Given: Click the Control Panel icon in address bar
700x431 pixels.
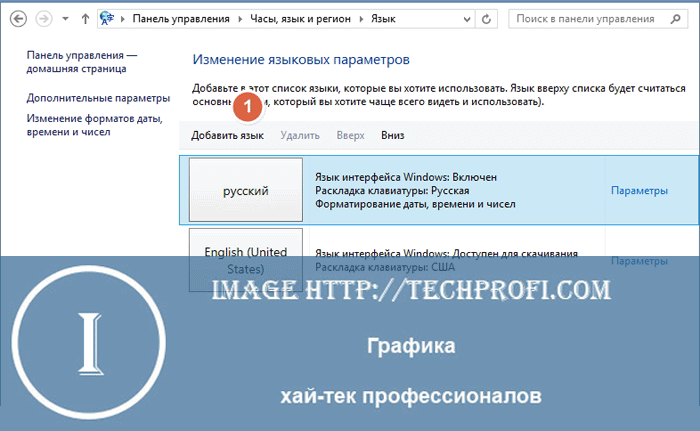Looking at the screenshot, I should click(x=108, y=19).
